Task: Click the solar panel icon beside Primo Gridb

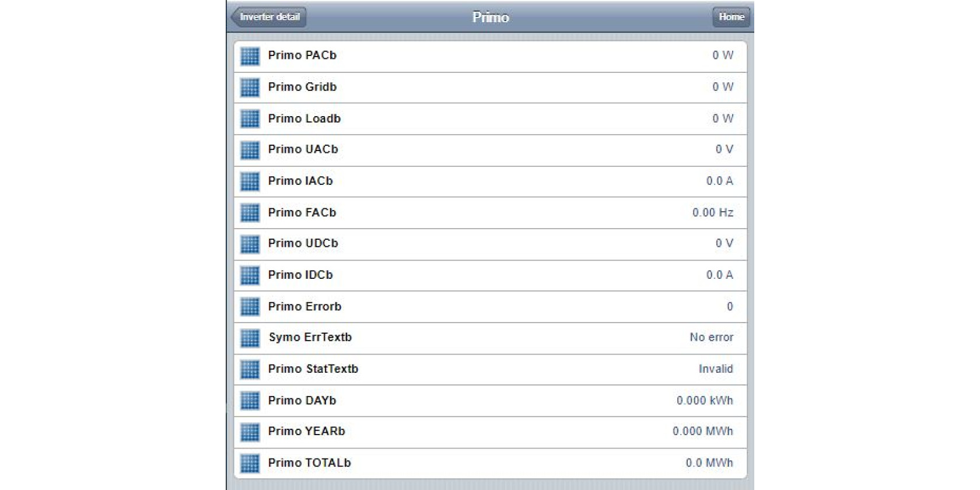Action: click(x=250, y=87)
